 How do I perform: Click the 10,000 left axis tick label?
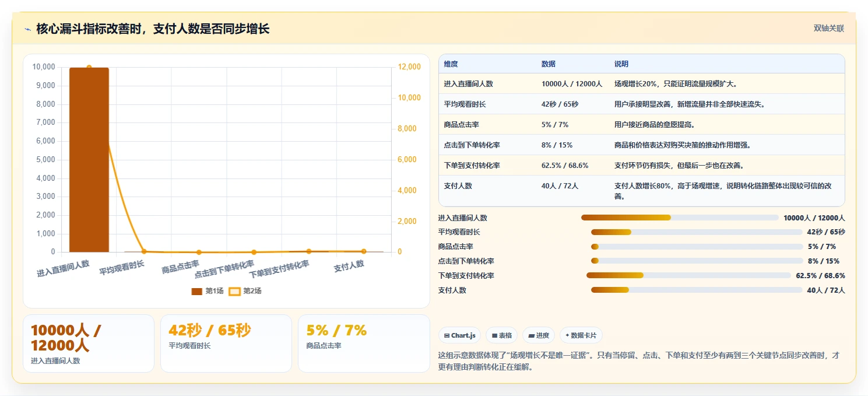pos(44,67)
